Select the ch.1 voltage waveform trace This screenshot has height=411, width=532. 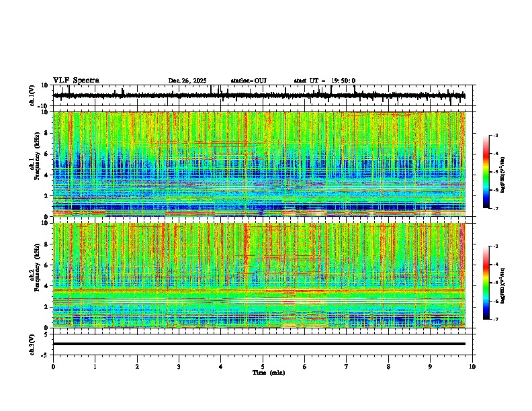click(x=259, y=95)
